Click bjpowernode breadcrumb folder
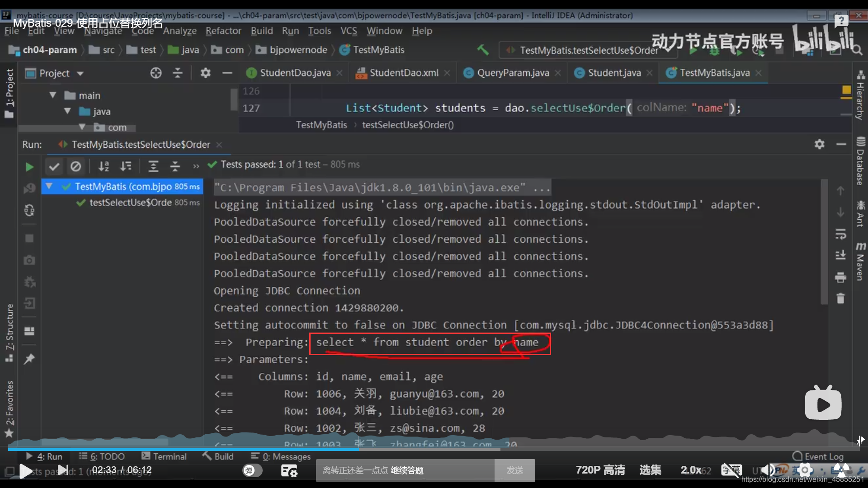868x488 pixels. 292,50
